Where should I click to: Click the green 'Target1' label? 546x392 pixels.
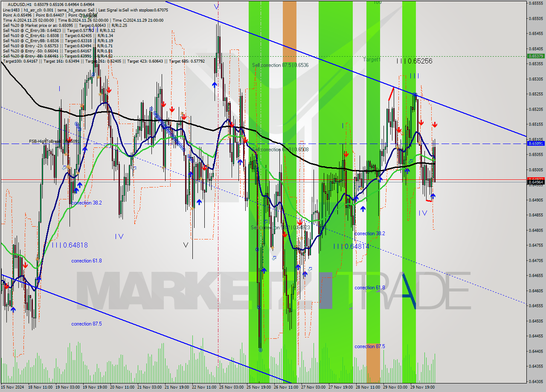coord(372,60)
